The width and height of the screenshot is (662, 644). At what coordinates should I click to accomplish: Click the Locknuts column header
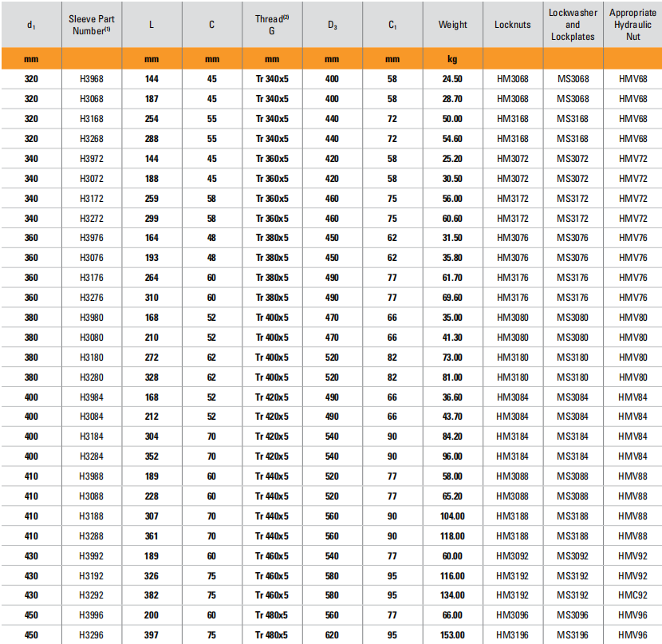coord(512,25)
